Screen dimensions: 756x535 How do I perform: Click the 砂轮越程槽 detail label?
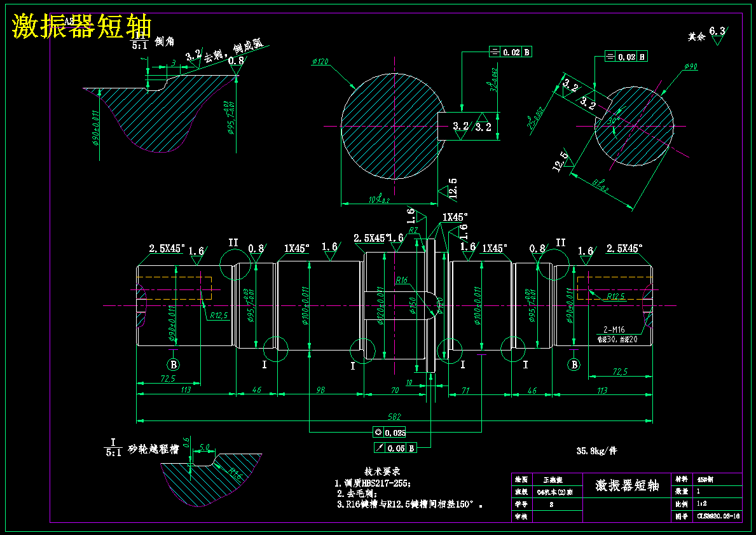point(153,449)
